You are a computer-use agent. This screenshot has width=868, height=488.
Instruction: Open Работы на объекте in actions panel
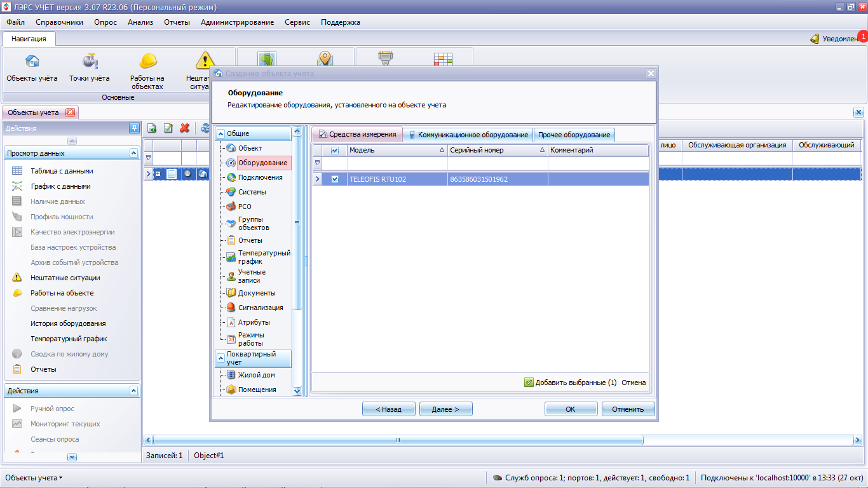pyautogui.click(x=62, y=293)
